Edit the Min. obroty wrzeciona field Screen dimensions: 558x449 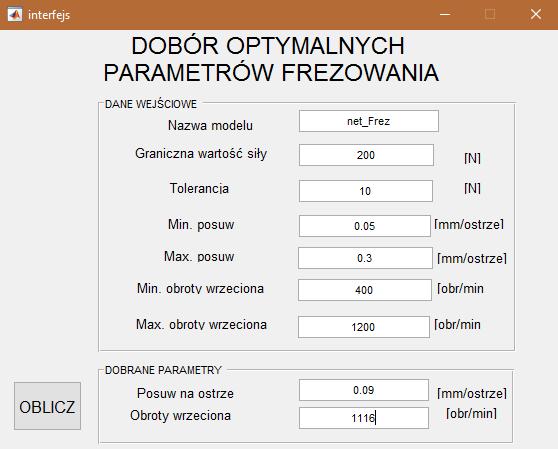point(365,290)
